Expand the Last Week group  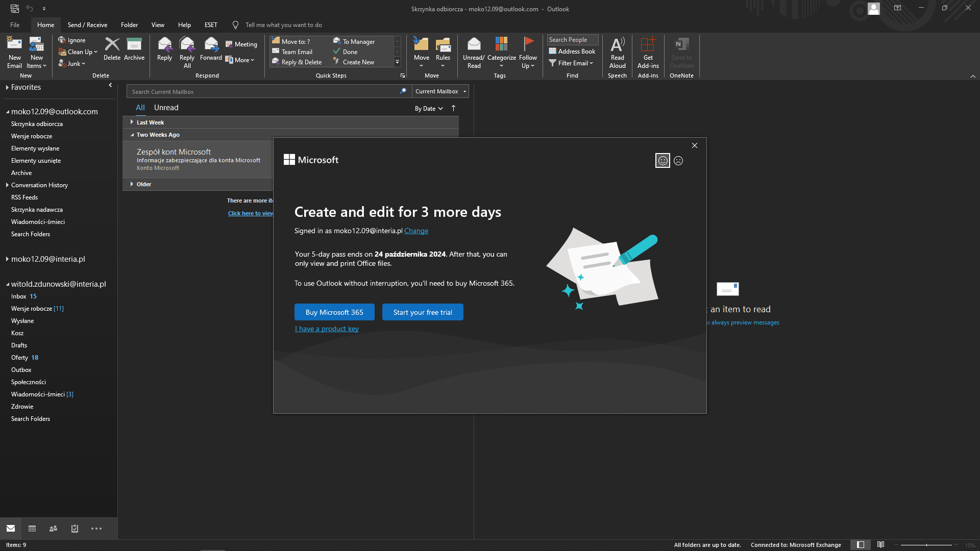click(x=132, y=122)
